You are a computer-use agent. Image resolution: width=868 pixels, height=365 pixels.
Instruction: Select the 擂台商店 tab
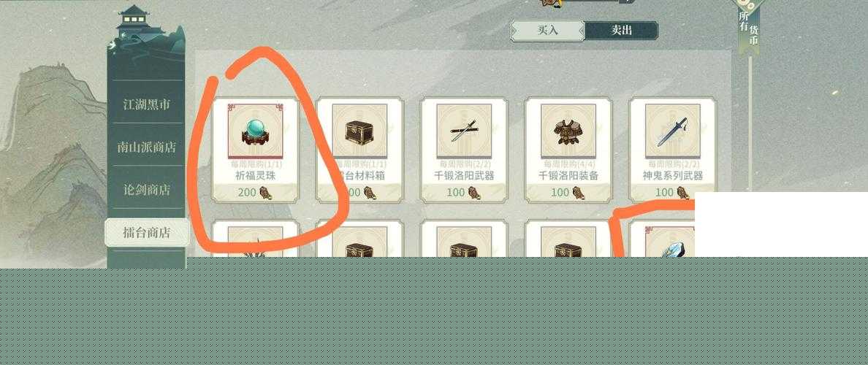(147, 232)
